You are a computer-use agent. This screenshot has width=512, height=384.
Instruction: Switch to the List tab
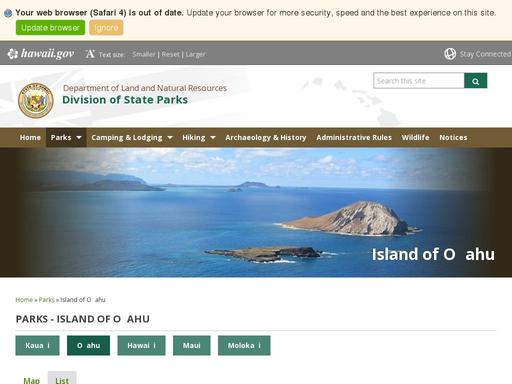coord(62,380)
